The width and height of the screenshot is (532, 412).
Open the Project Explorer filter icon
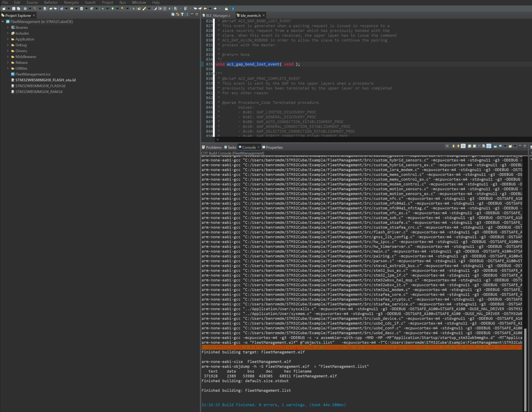click(x=182, y=15)
